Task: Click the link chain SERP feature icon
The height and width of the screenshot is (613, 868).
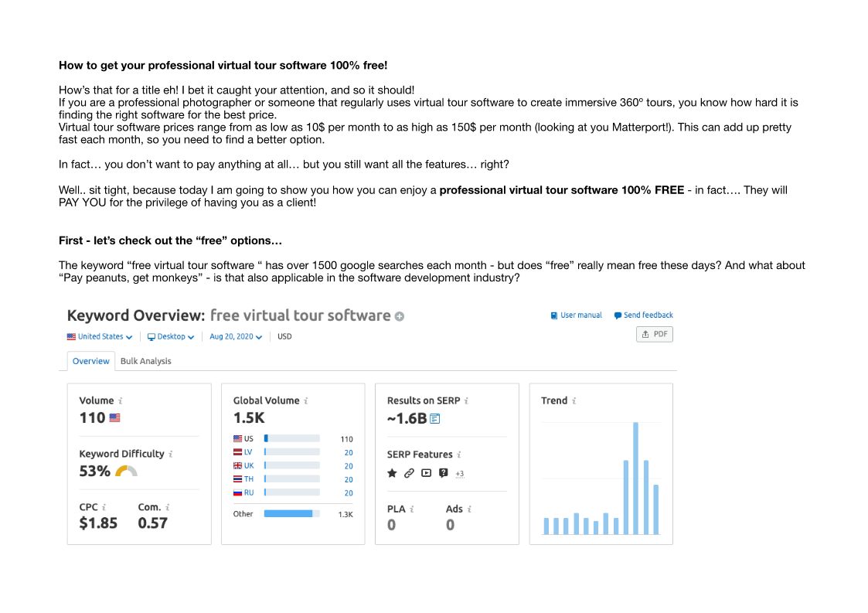Action: pyautogui.click(x=409, y=473)
